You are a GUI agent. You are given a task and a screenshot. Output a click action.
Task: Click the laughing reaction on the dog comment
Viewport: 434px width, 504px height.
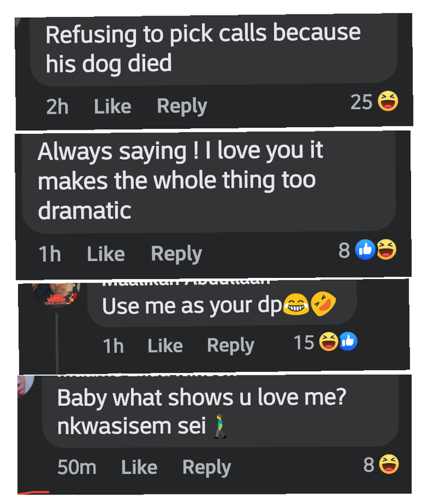pos(388,101)
